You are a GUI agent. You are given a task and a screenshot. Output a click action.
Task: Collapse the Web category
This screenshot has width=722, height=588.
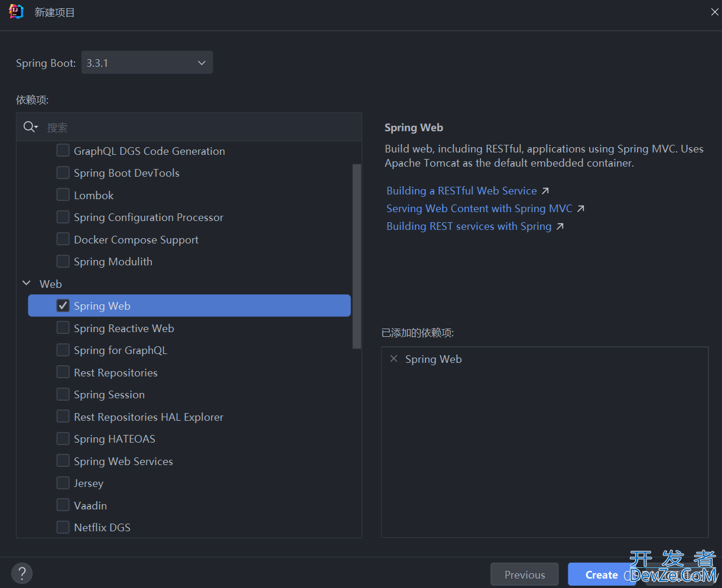pos(27,284)
